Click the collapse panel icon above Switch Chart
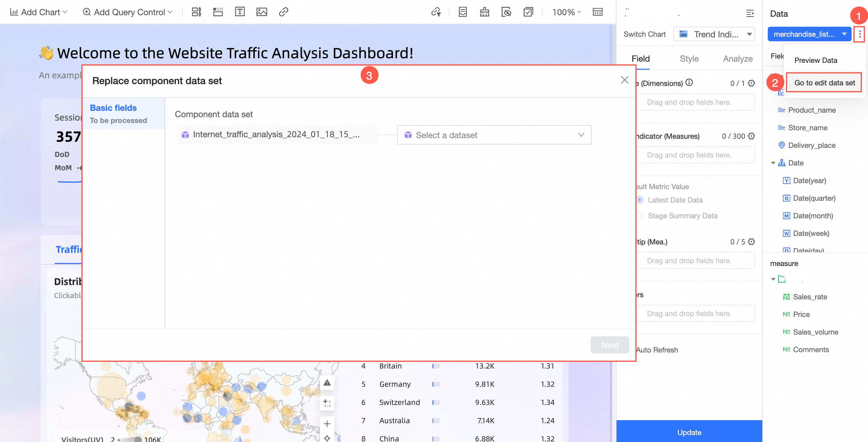The width and height of the screenshot is (868, 442). [750, 13]
